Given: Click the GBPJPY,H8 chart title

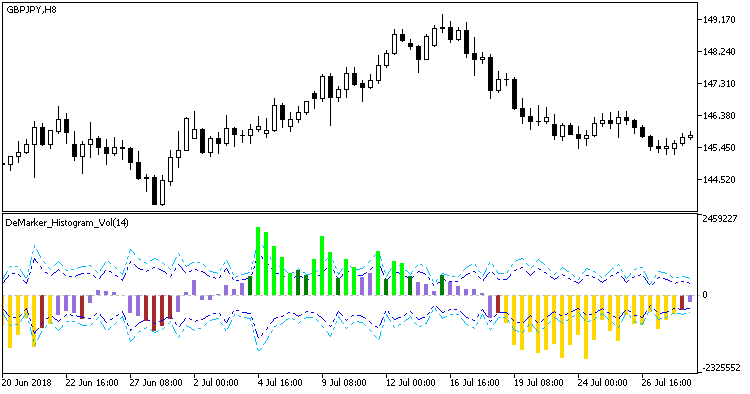Looking at the screenshot, I should 31,10.
